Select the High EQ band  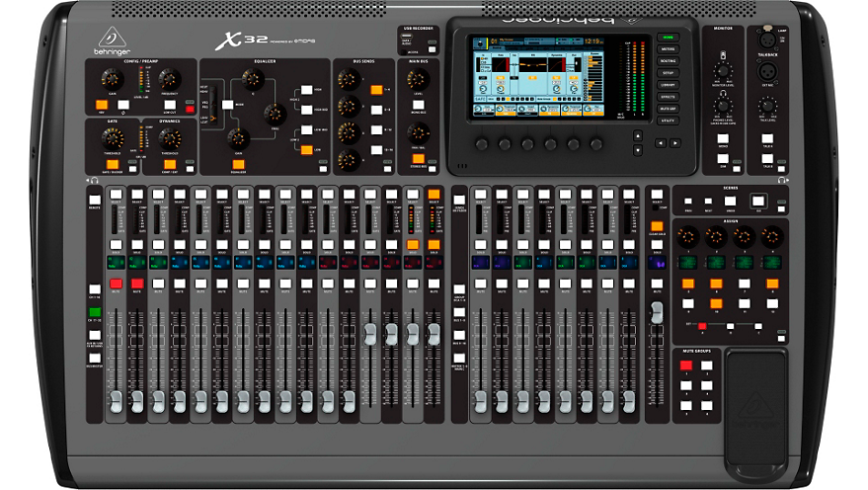tap(306, 90)
